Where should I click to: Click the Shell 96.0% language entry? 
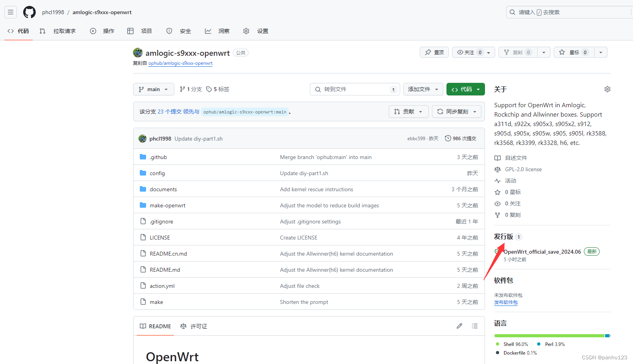[512, 344]
